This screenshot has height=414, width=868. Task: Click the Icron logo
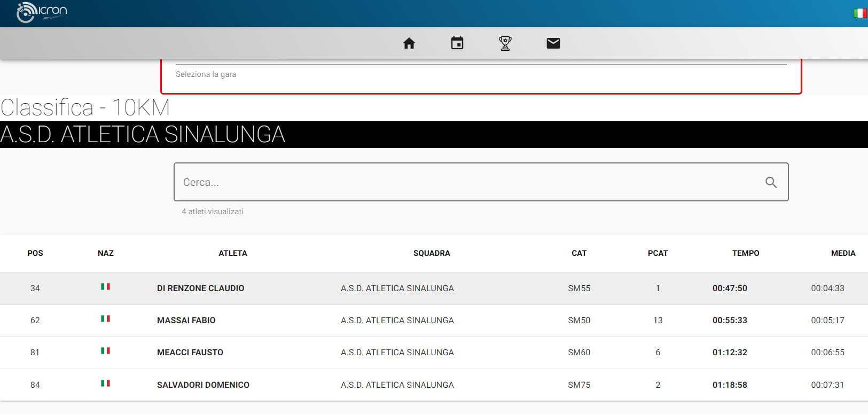click(x=42, y=12)
